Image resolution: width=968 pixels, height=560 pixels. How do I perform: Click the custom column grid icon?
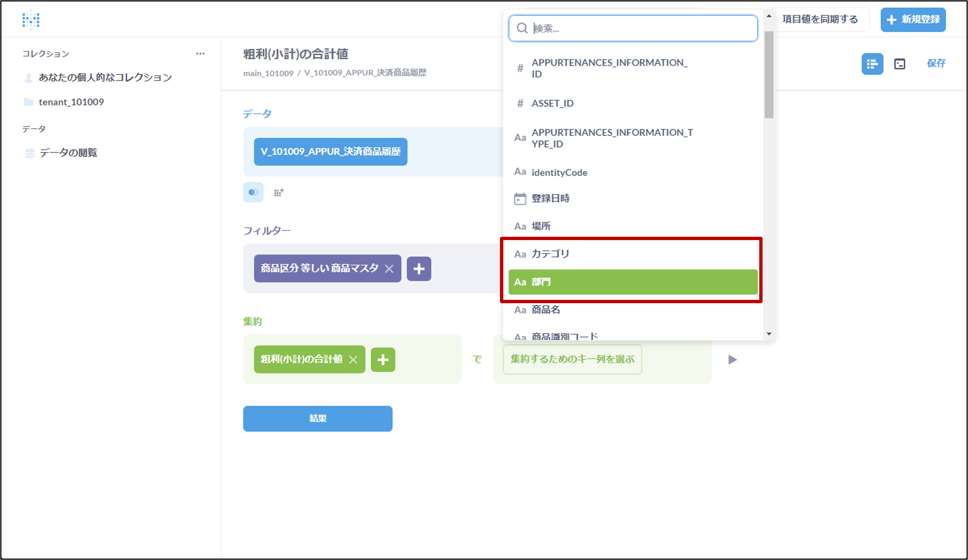[279, 192]
